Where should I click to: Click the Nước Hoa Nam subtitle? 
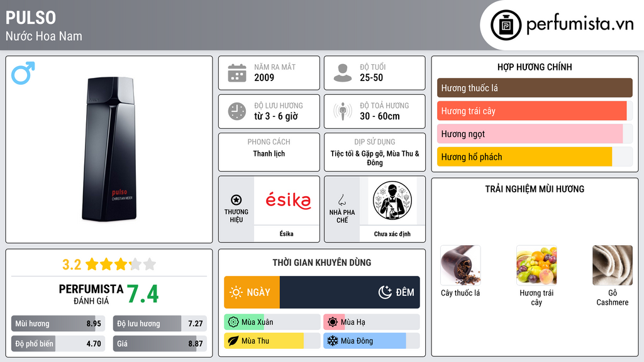[44, 36]
